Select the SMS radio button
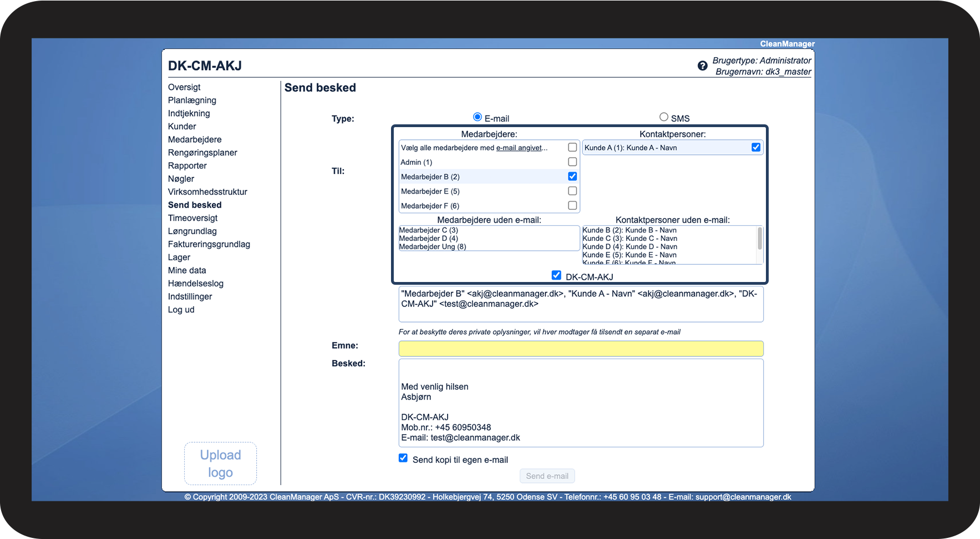The image size is (980, 539). (x=663, y=117)
